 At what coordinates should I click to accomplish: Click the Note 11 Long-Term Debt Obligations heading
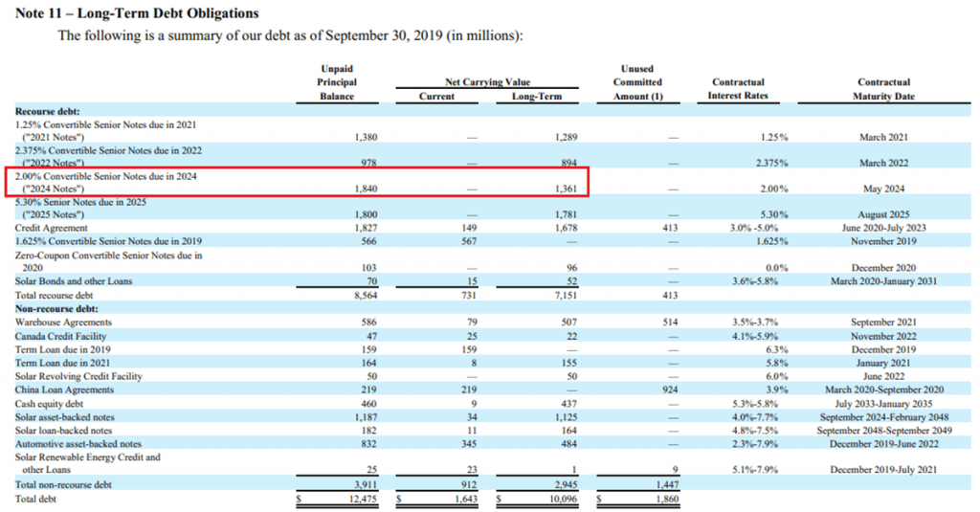click(x=138, y=13)
